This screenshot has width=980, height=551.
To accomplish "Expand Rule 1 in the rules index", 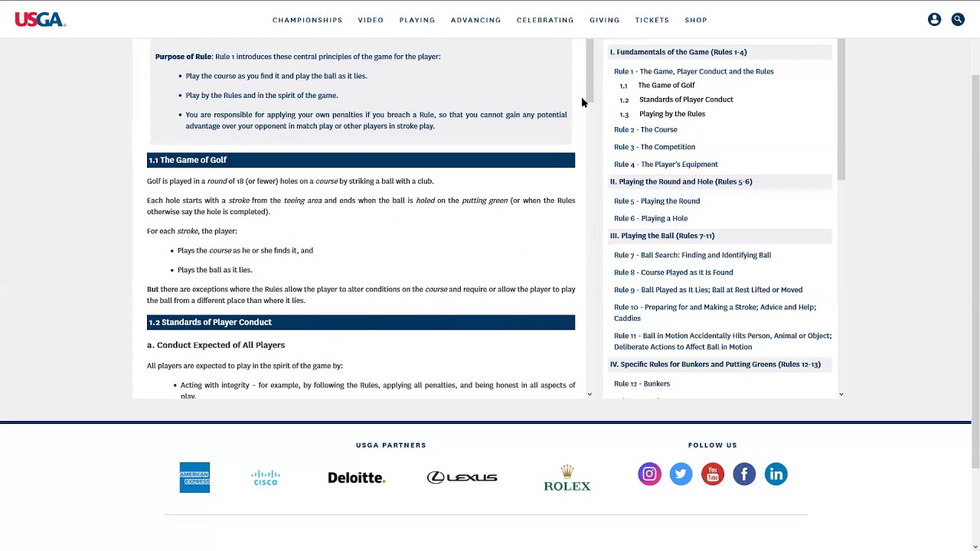I will click(x=693, y=71).
